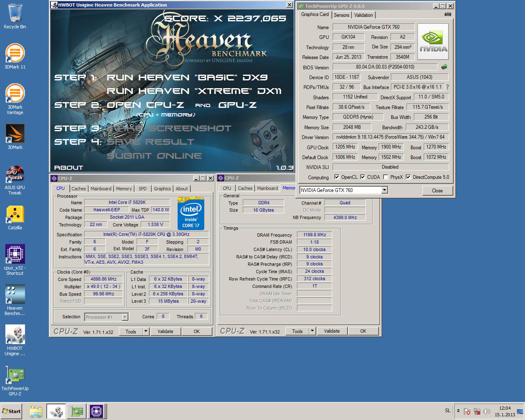
Task: Select the Catzilla desktop icon
Action: (15, 217)
